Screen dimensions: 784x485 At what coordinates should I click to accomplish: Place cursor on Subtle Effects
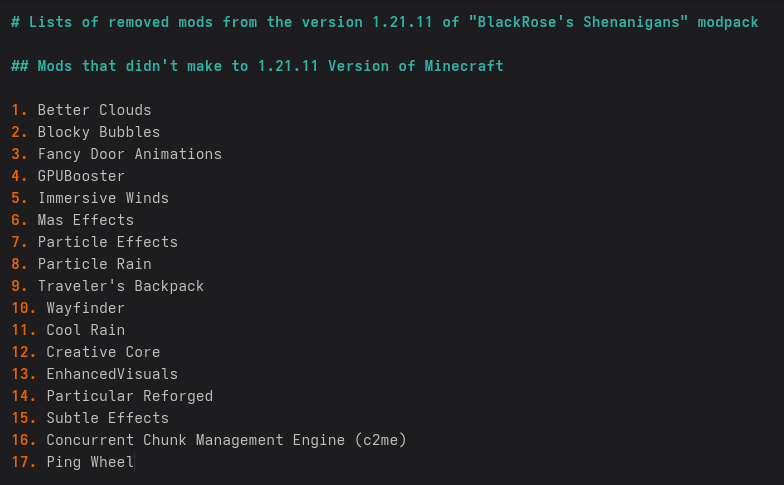(107, 418)
